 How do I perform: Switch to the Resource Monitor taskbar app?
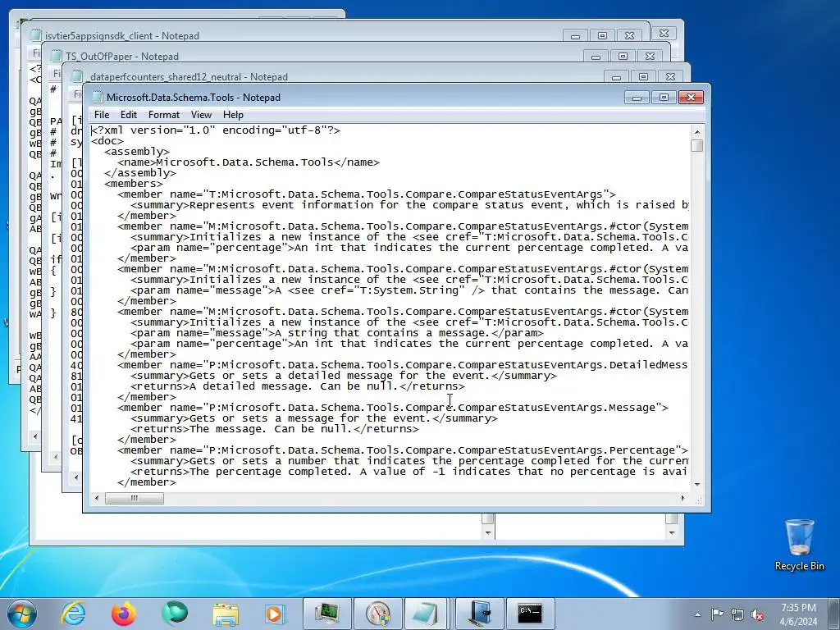point(326,614)
